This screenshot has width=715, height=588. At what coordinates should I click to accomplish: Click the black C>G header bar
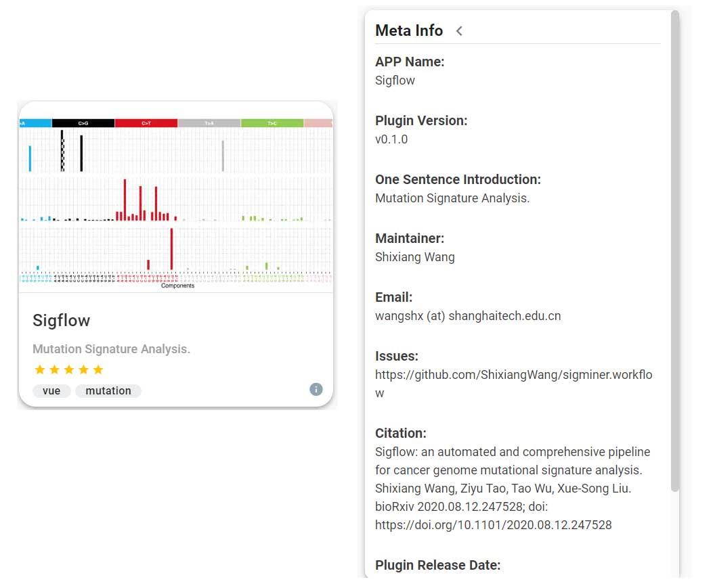83,123
